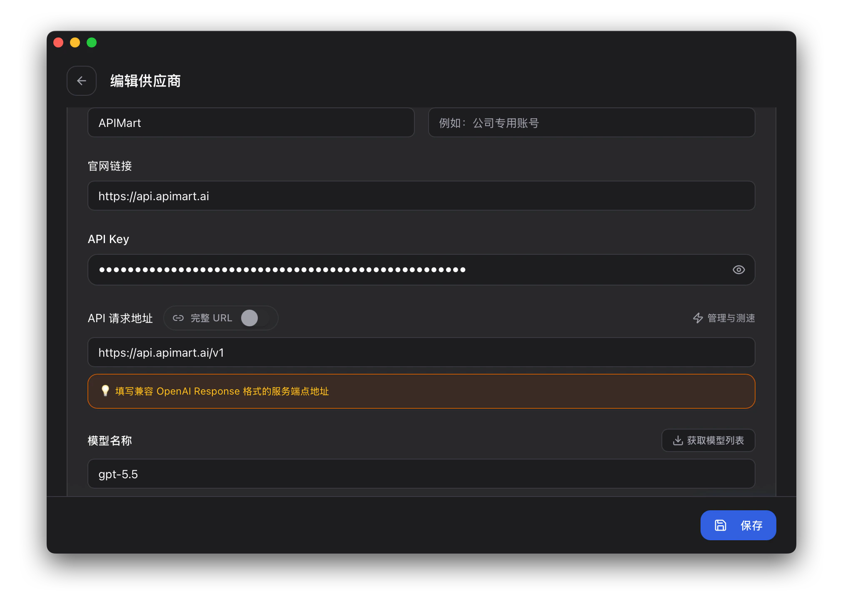Edit the gpt-5.5 model name field
This screenshot has height=616, width=843.
pos(421,474)
